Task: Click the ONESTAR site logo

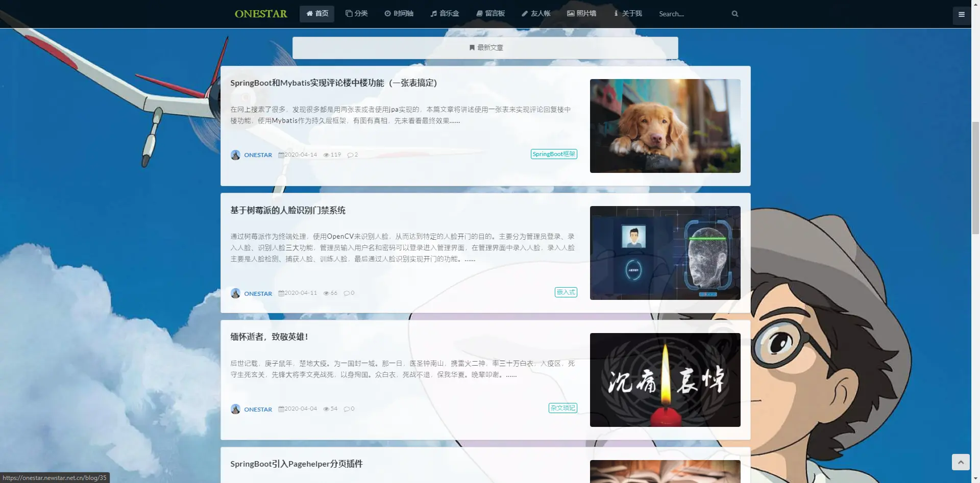Action: pos(261,14)
